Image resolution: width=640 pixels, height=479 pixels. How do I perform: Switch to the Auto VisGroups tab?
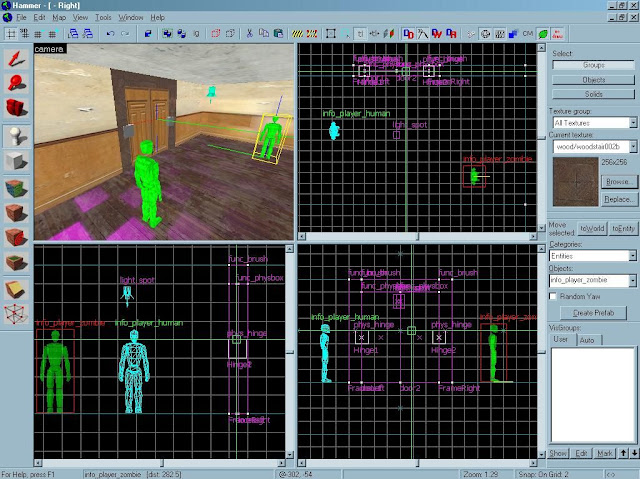(x=587, y=341)
